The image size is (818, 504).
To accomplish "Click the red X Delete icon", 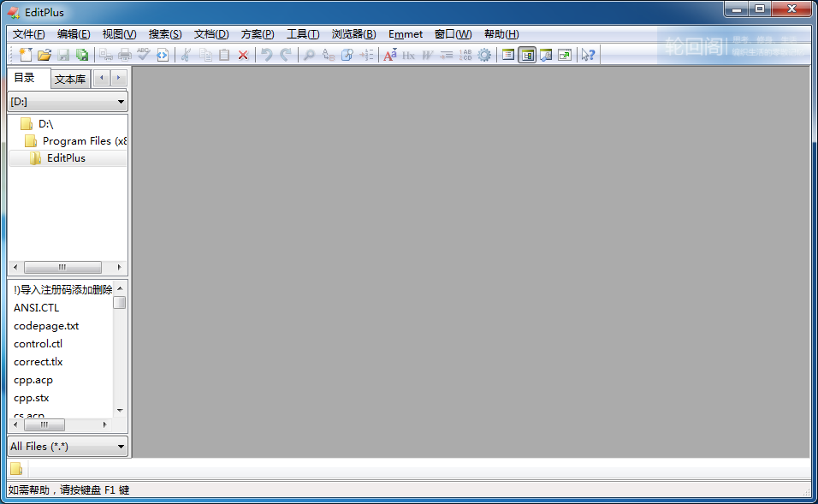I will (243, 55).
